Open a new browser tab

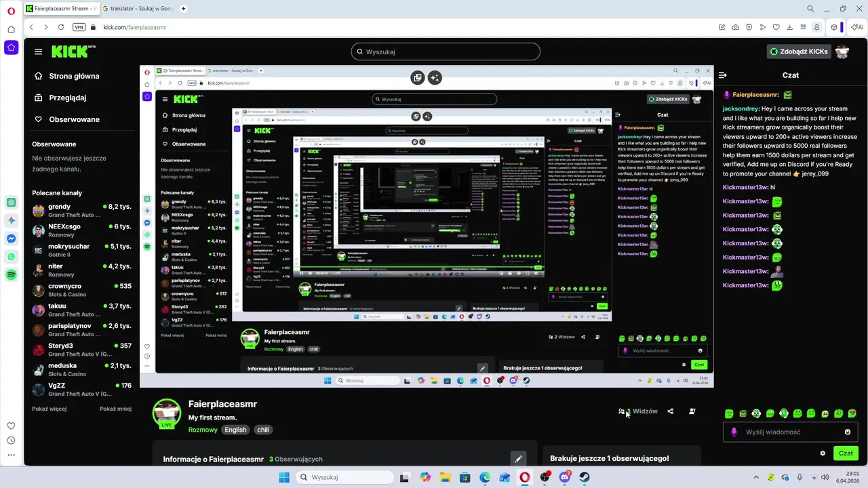[184, 9]
